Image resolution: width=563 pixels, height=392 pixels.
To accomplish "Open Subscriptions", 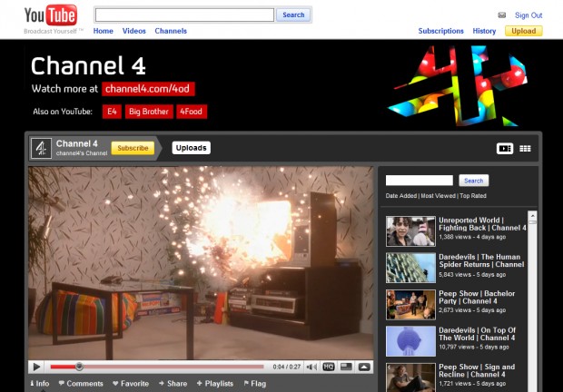I will pos(441,31).
